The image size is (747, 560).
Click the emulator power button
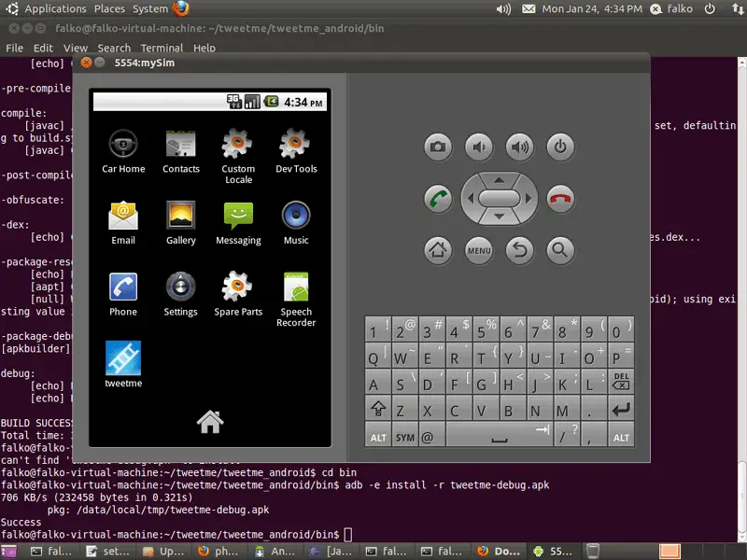coord(560,147)
